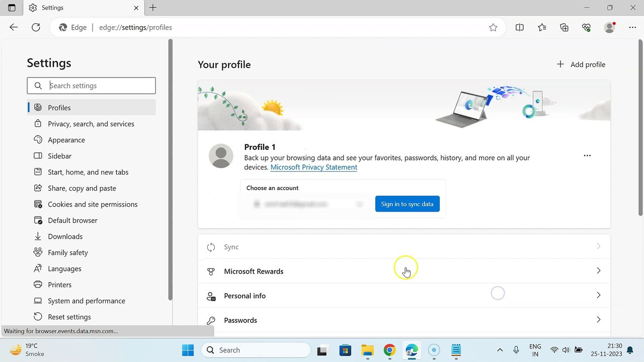Click the settings sidebar scrollbar
This screenshot has height=362, width=644.
click(170, 170)
